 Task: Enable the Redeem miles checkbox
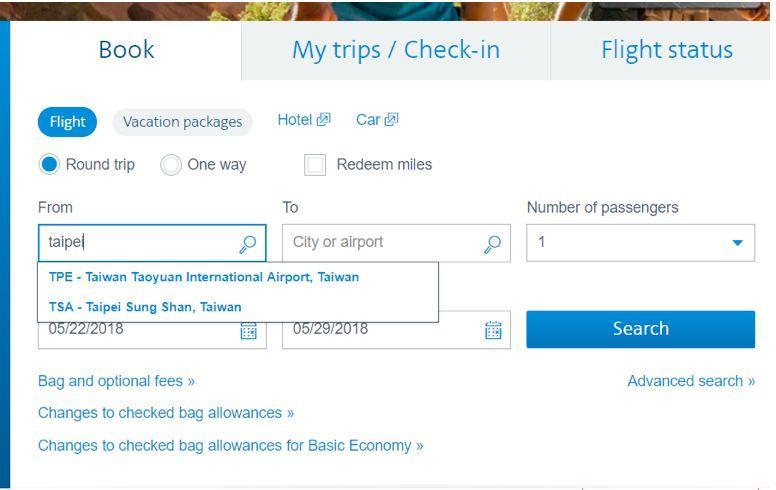tap(315, 165)
